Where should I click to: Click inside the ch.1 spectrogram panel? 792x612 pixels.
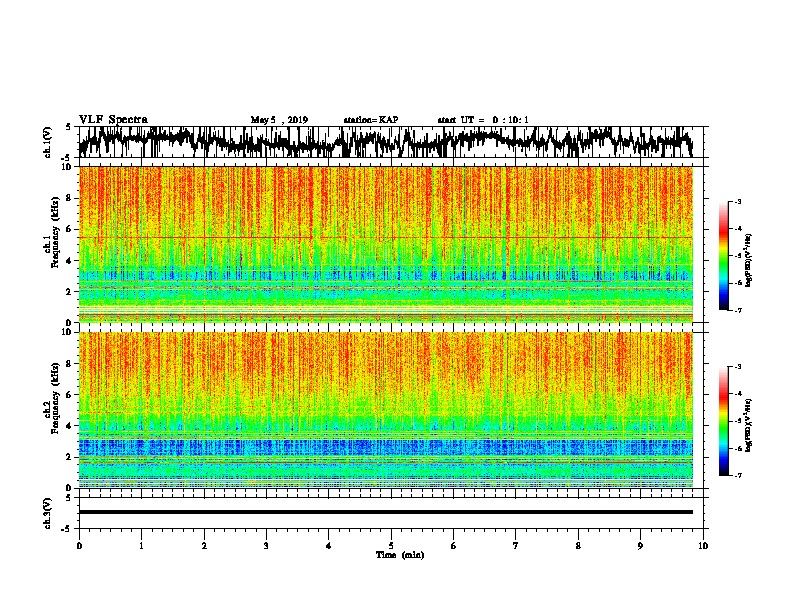tap(386, 244)
